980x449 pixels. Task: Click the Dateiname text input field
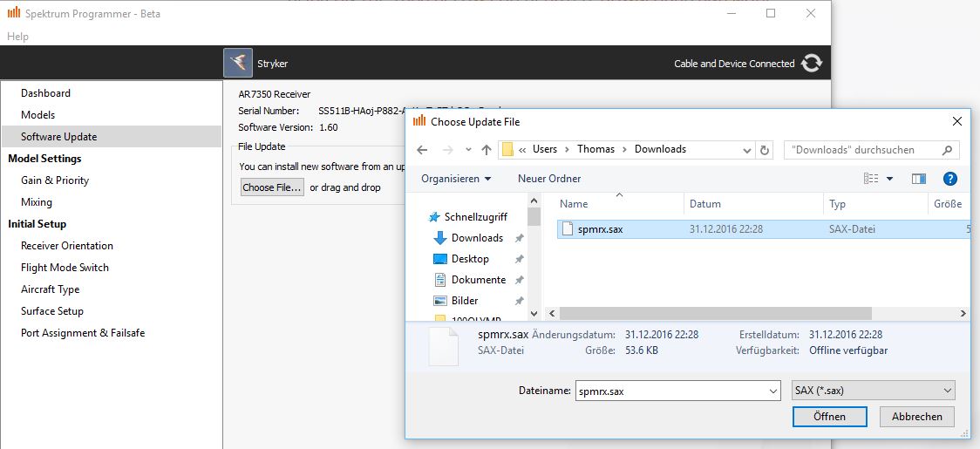[670, 391]
